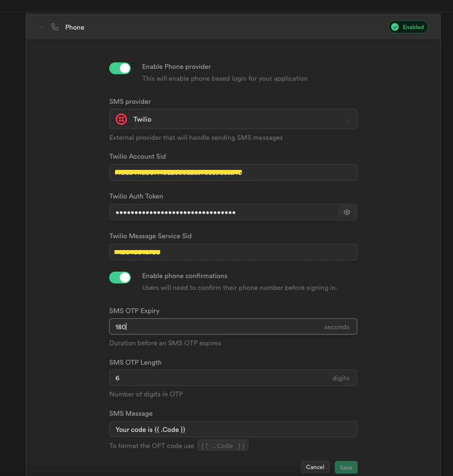Click inside the Twilio Message Service Sid field
This screenshot has width=453, height=476.
[233, 252]
